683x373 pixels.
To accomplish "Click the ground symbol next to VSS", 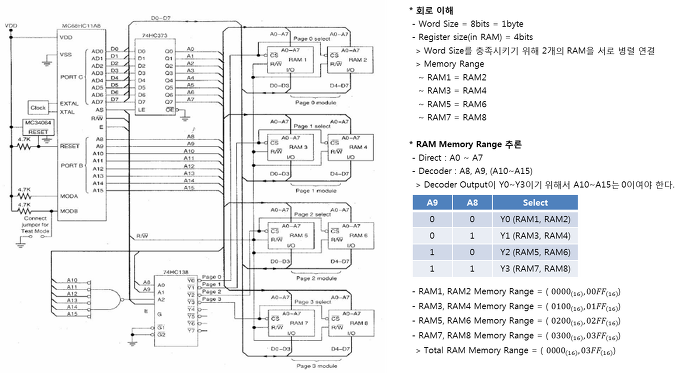I will 47,61.
